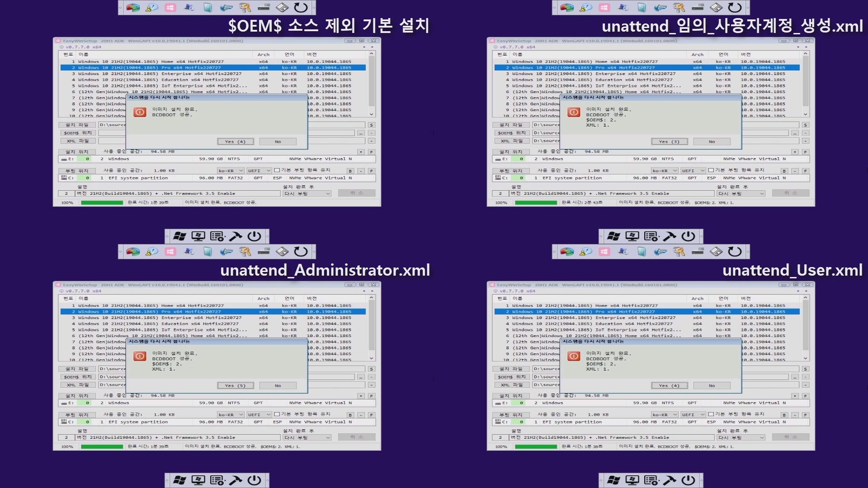The width and height of the screenshot is (868, 488).
Task: Open the 다시 부팅 dropdown in the 임의_사용자계정 window
Action: pyautogui.click(x=741, y=193)
